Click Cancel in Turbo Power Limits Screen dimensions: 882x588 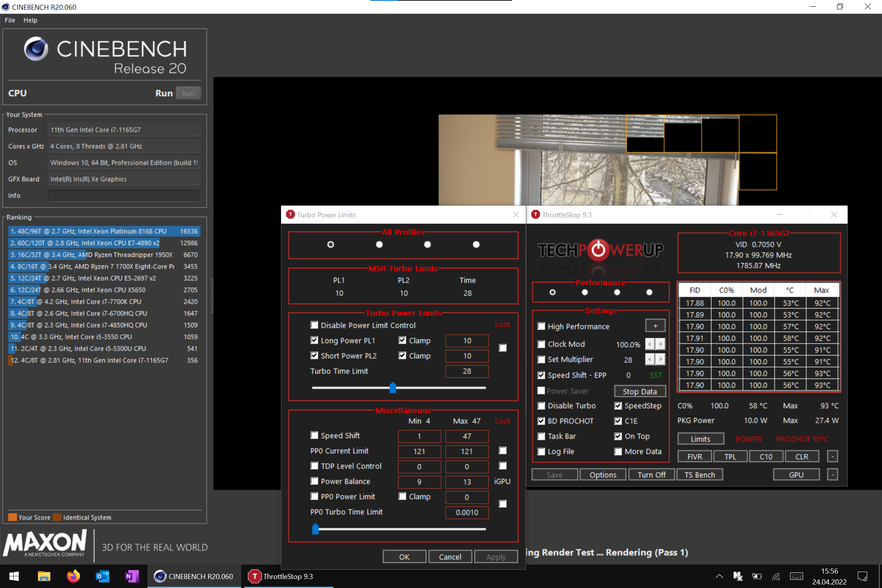point(450,557)
